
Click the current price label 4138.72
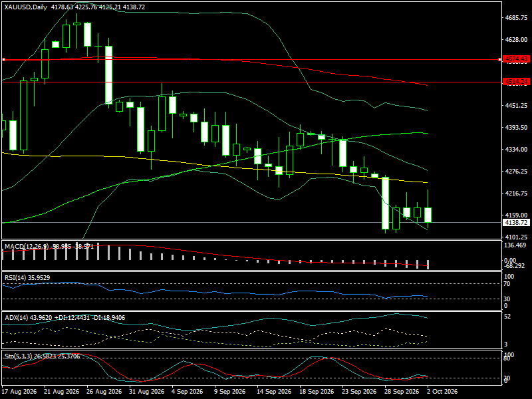[x=516, y=223]
